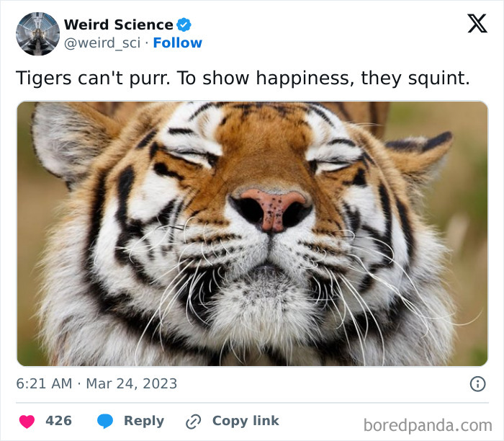Open the Weird Science profile avatar
504x441 pixels.
tap(38, 34)
